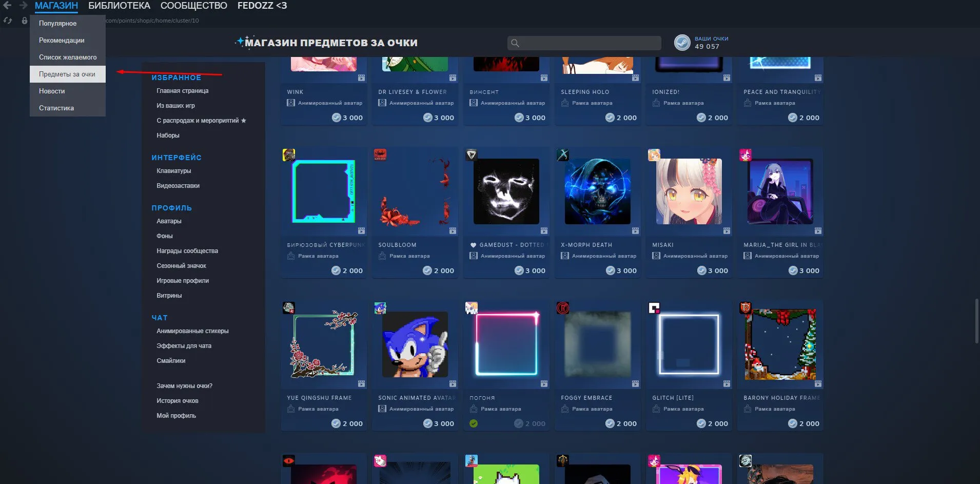The width and height of the screenshot is (980, 484).
Task: Click the page reload icon
Action: 8,21
